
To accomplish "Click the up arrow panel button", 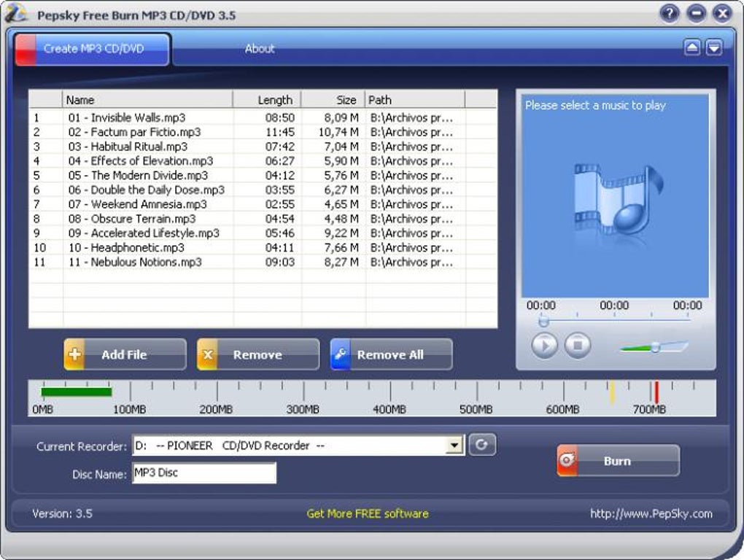I will point(692,47).
